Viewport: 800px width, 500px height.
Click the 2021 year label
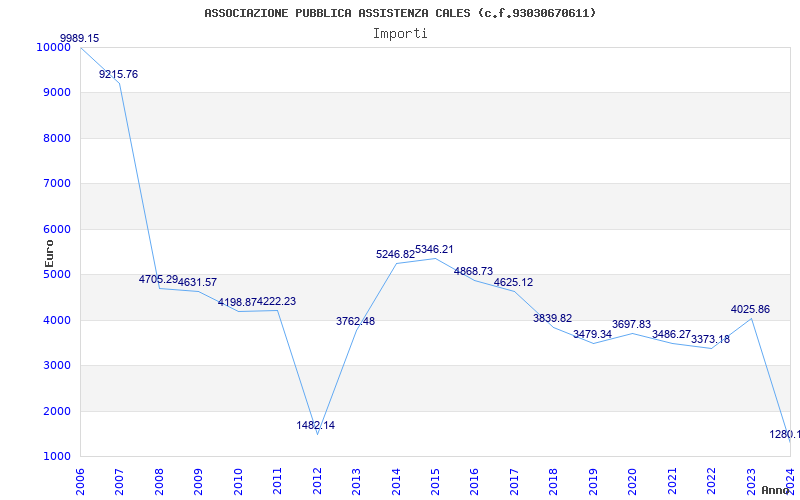[672, 481]
